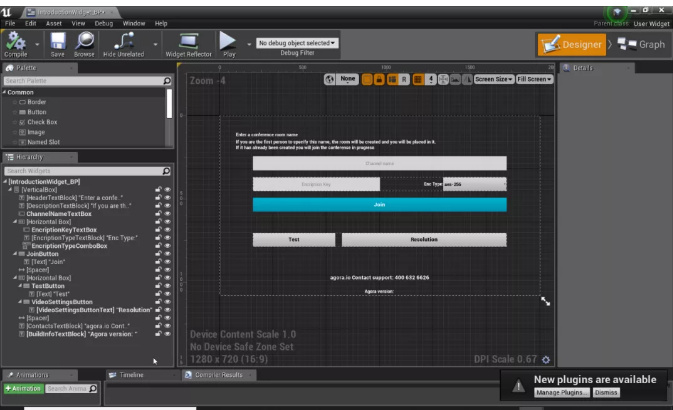Click the canvas resize handle arrow

click(546, 301)
